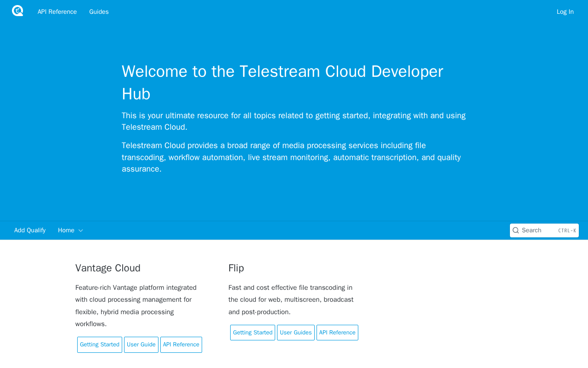Open Flip API Reference button
This screenshot has height=368, width=588.
click(337, 333)
